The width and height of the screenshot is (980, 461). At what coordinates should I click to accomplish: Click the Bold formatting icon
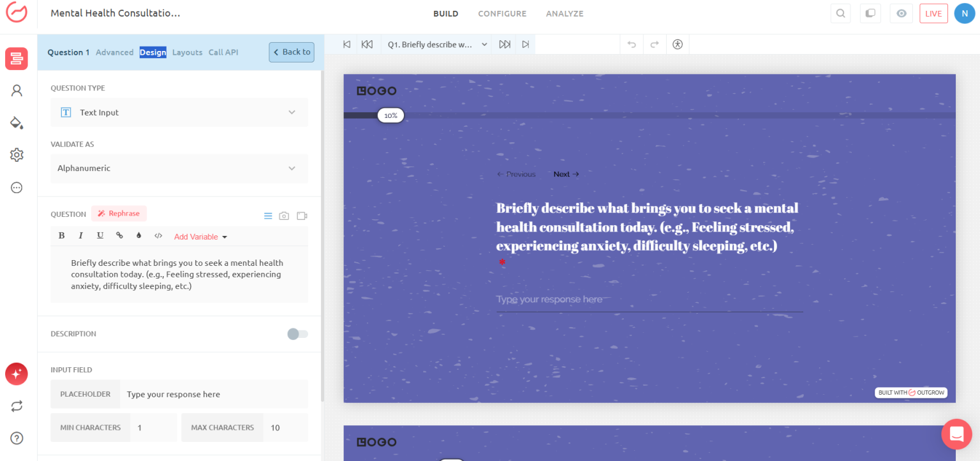click(62, 236)
